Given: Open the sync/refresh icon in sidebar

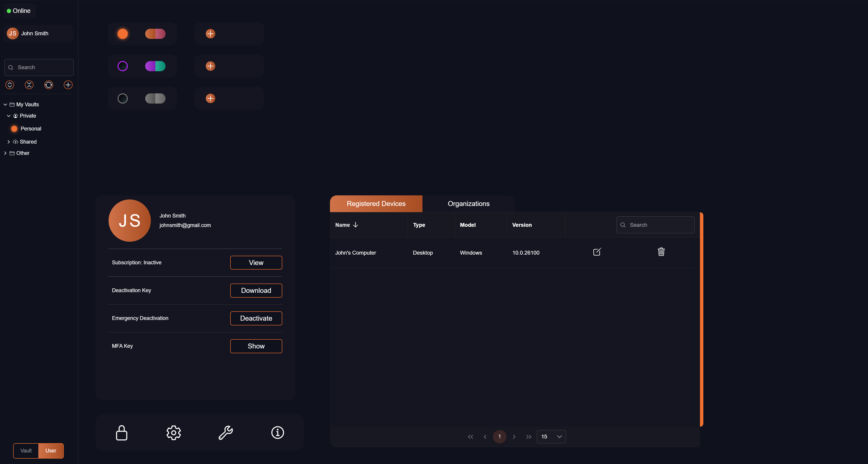Looking at the screenshot, I should tap(49, 85).
